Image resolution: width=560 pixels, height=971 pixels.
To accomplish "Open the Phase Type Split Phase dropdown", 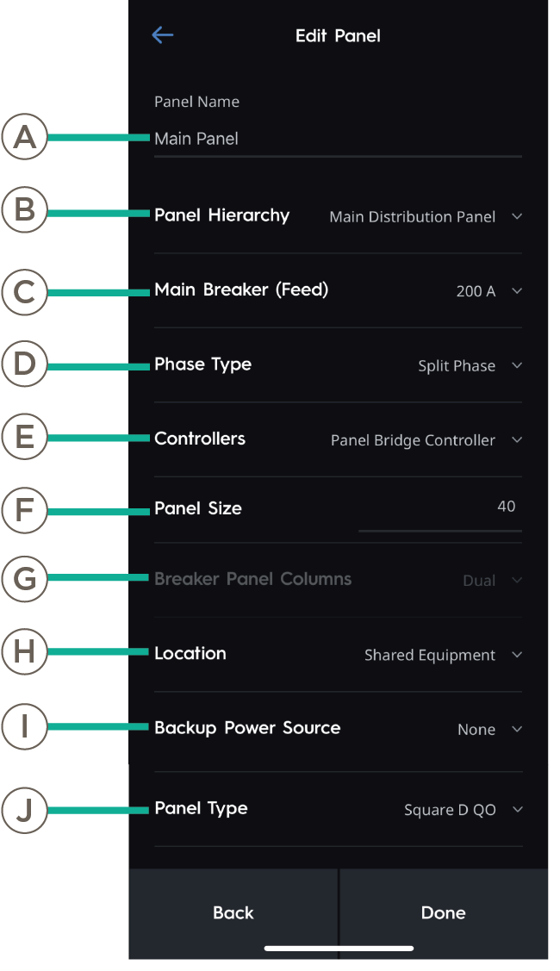I will (x=516, y=365).
